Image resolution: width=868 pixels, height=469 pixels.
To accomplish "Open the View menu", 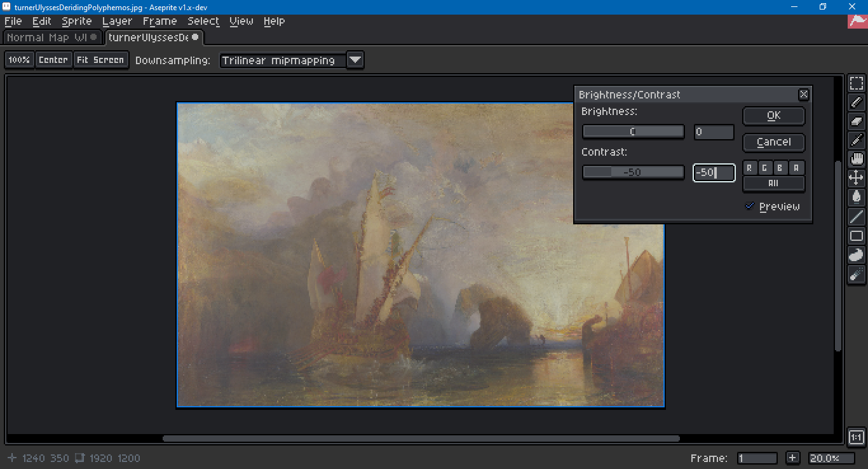I will (x=241, y=21).
